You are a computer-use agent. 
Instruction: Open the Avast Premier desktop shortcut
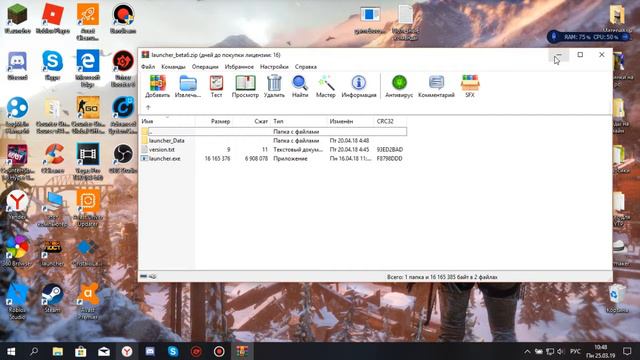pyautogui.click(x=88, y=301)
